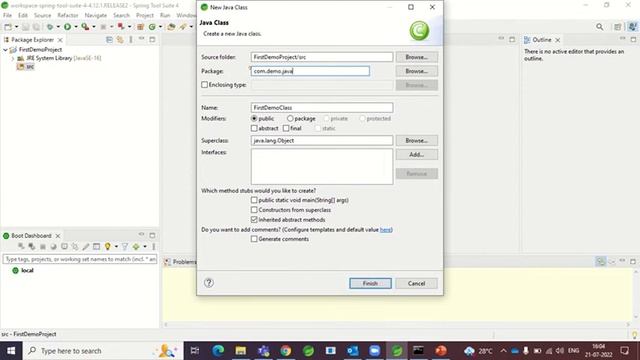Switch to the Outline tab

click(542, 40)
